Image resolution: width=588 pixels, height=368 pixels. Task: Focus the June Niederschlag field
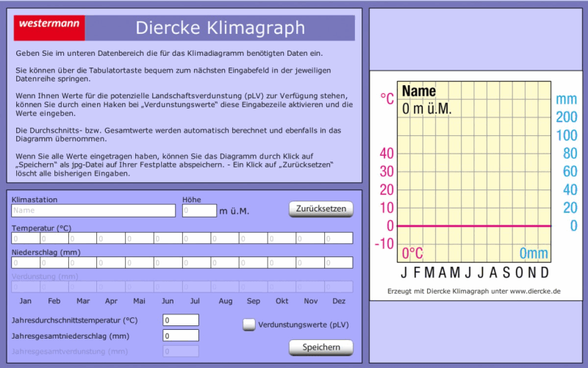[168, 263]
